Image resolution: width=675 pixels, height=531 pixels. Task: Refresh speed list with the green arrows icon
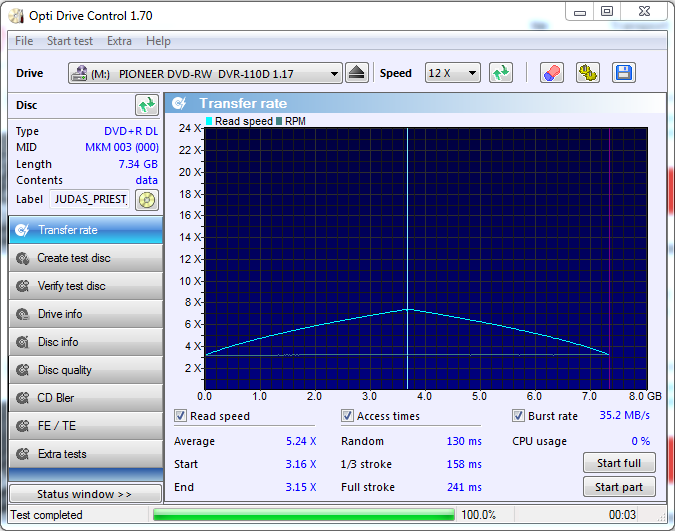[x=501, y=73]
